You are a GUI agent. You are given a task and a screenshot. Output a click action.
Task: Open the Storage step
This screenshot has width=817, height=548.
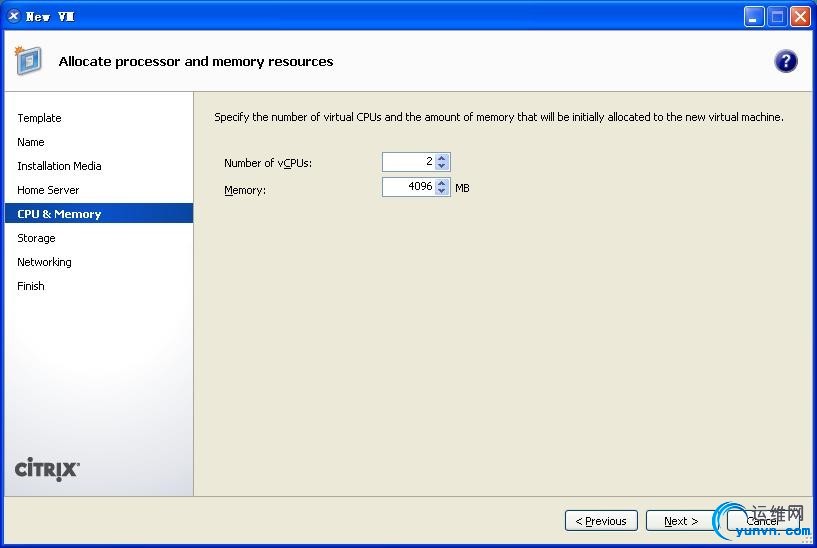click(x=36, y=238)
